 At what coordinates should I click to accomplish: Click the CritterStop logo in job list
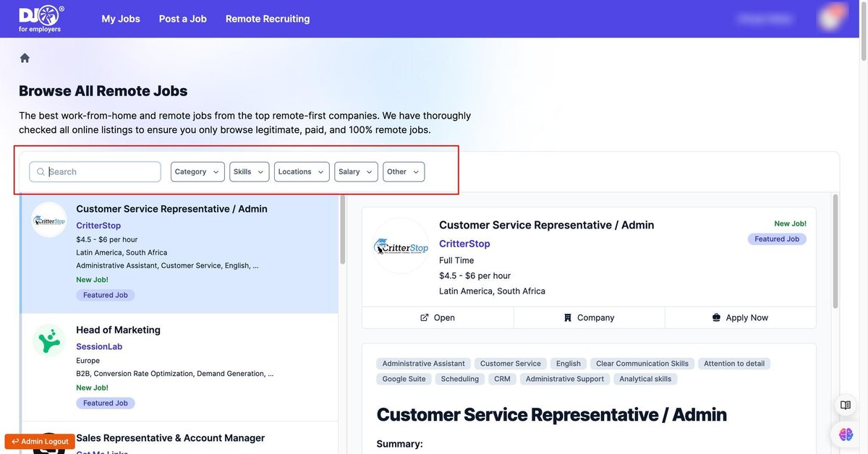[x=49, y=220]
